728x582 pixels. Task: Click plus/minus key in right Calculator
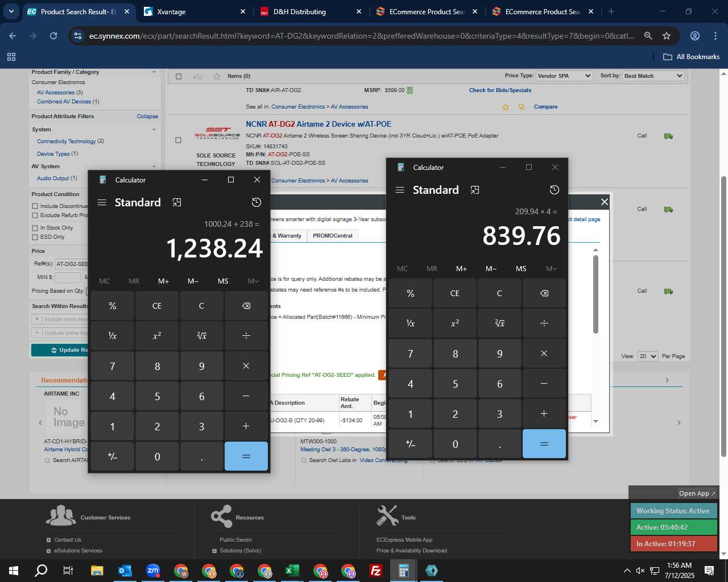(x=411, y=444)
